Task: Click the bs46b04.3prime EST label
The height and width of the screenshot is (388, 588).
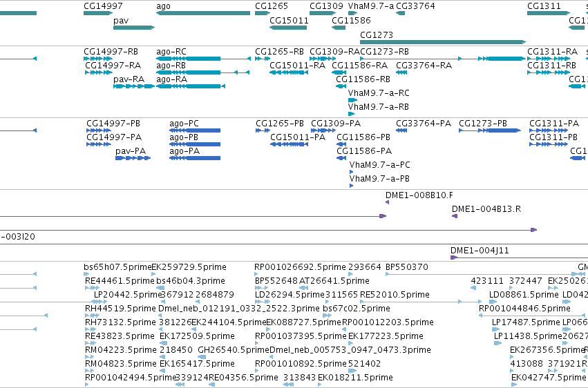Action: pos(191,281)
